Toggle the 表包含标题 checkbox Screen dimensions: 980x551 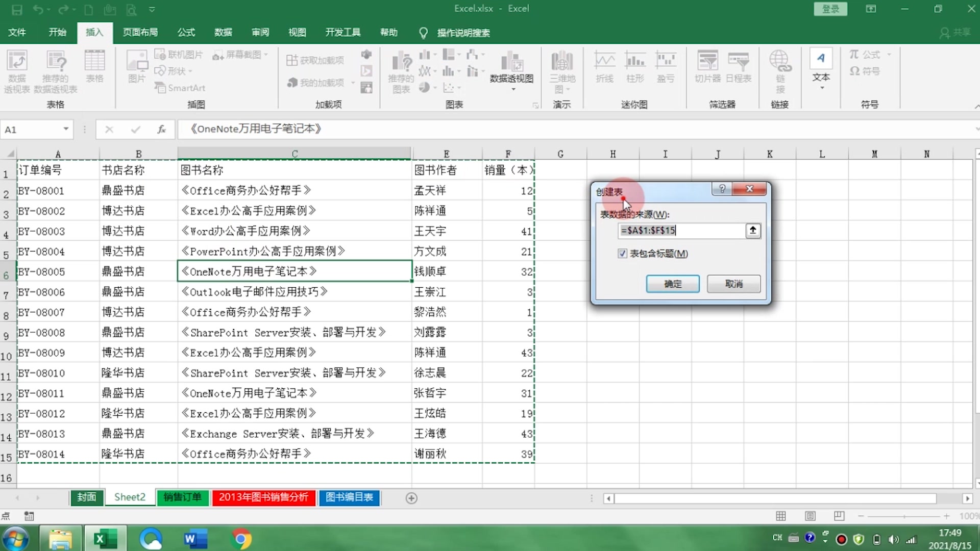click(x=622, y=254)
